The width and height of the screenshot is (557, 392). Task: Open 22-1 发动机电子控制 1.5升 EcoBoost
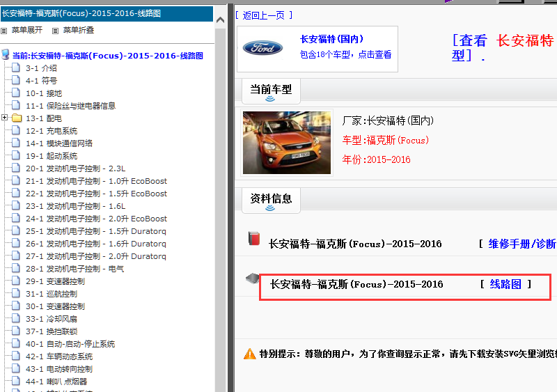(96, 194)
